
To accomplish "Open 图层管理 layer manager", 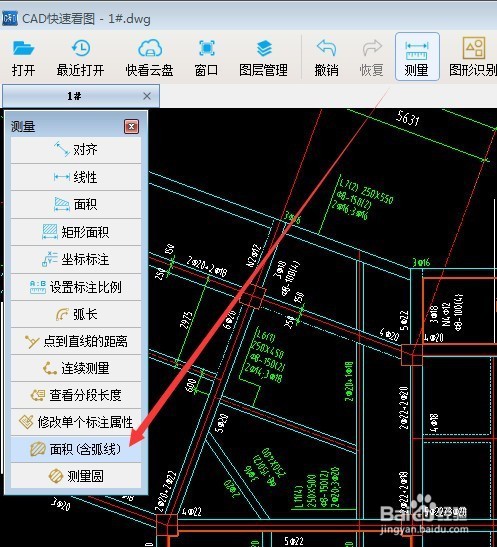I will [263, 58].
